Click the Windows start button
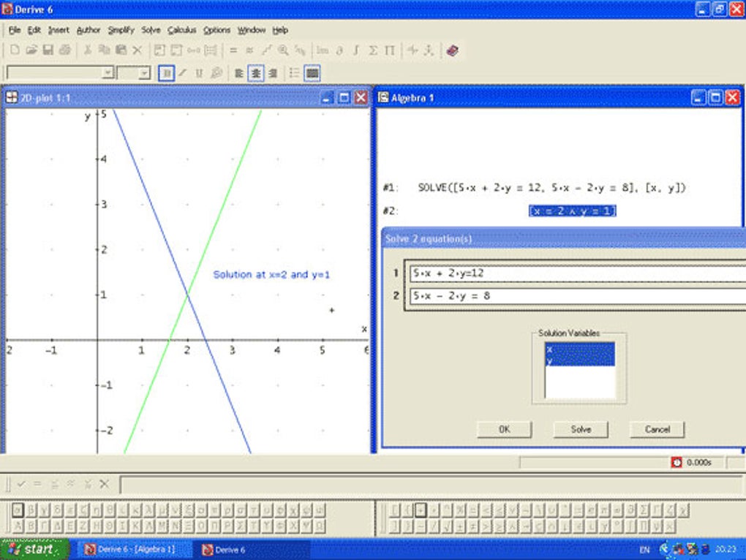Viewport: 746px width, 560px height. [x=34, y=549]
